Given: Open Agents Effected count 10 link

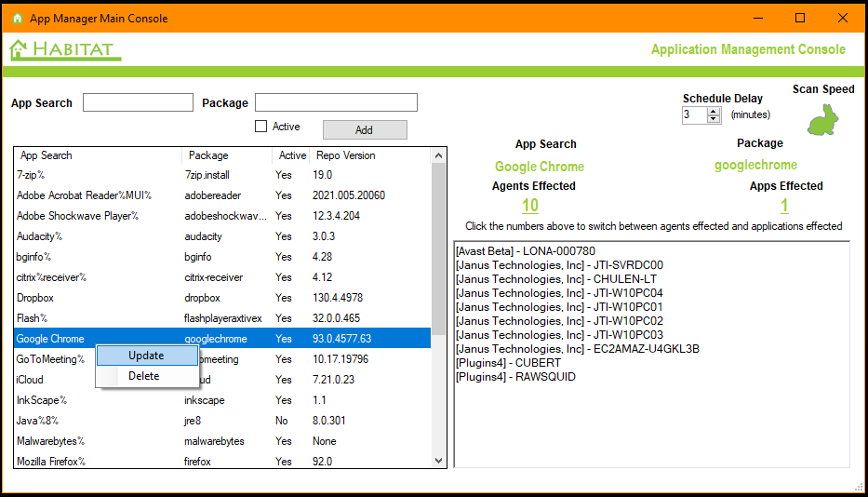Looking at the screenshot, I should pyautogui.click(x=529, y=206).
